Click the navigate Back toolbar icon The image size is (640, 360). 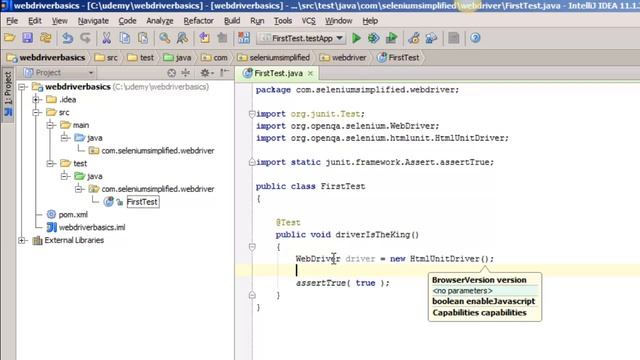(204, 38)
